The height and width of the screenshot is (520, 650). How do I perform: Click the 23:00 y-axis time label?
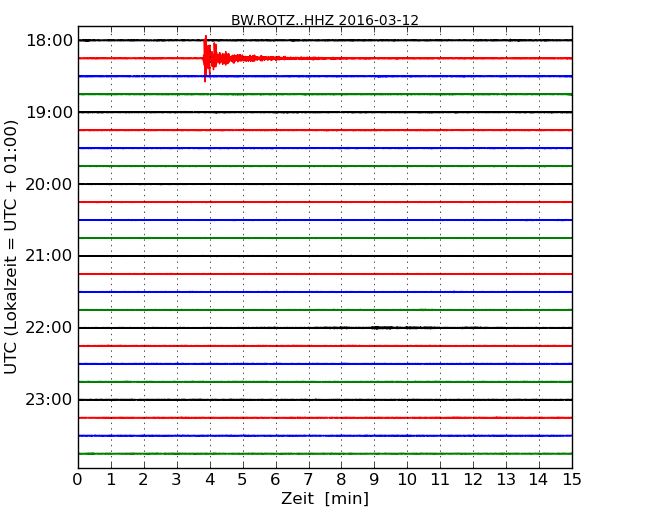tap(49, 399)
